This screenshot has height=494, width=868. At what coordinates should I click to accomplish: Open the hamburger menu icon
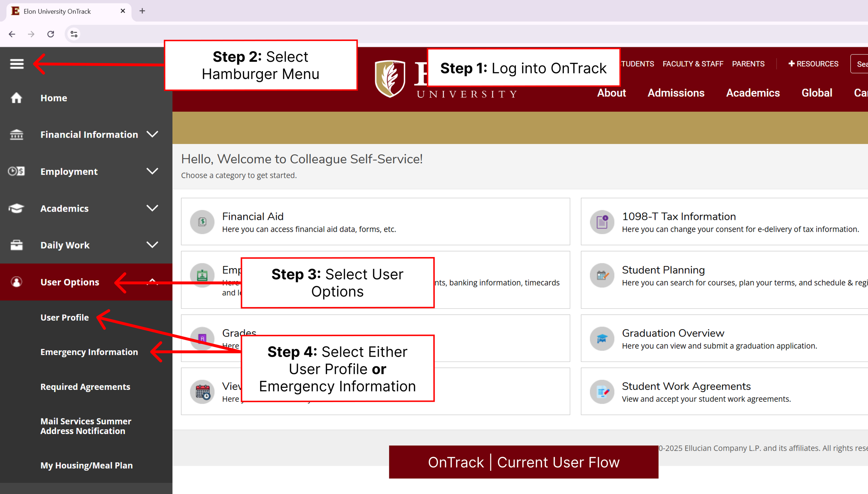17,64
